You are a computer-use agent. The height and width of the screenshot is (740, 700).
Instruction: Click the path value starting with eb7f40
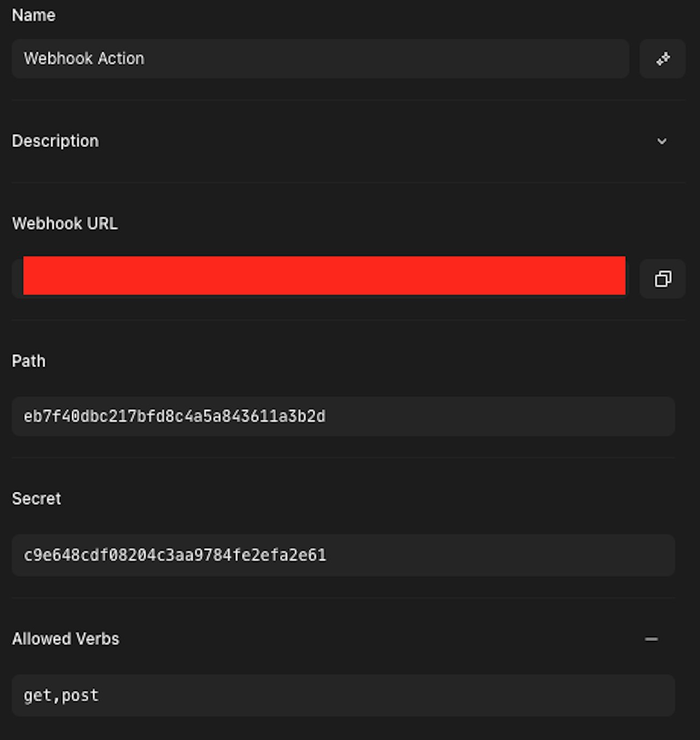coord(174,417)
